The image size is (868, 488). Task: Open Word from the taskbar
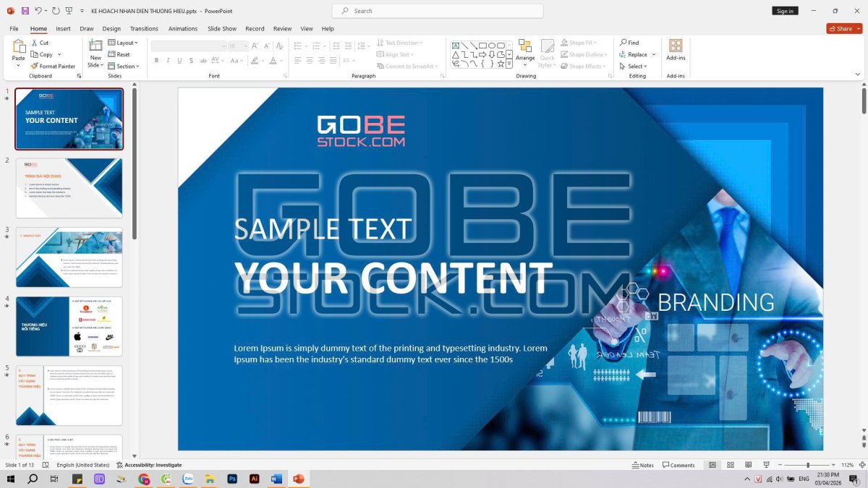coord(276,479)
